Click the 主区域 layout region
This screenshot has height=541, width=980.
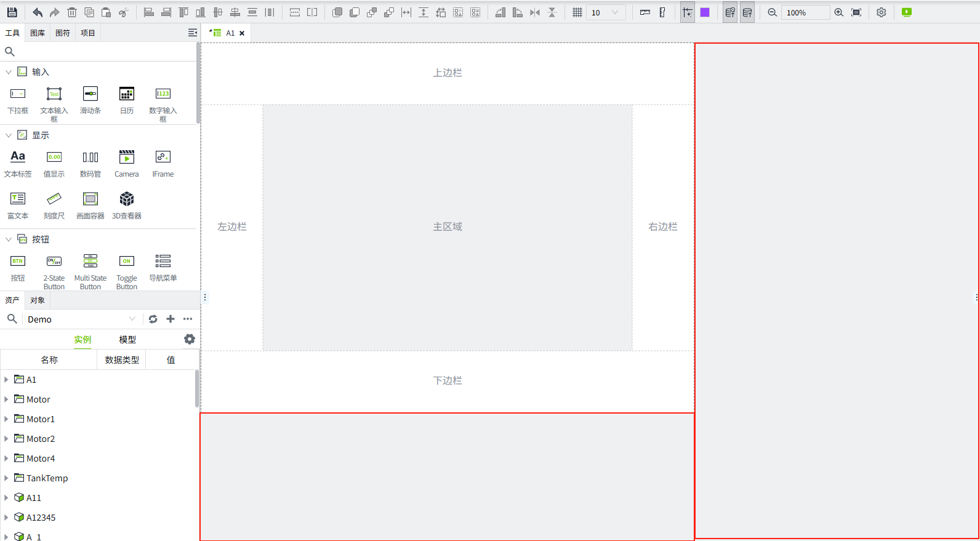448,227
